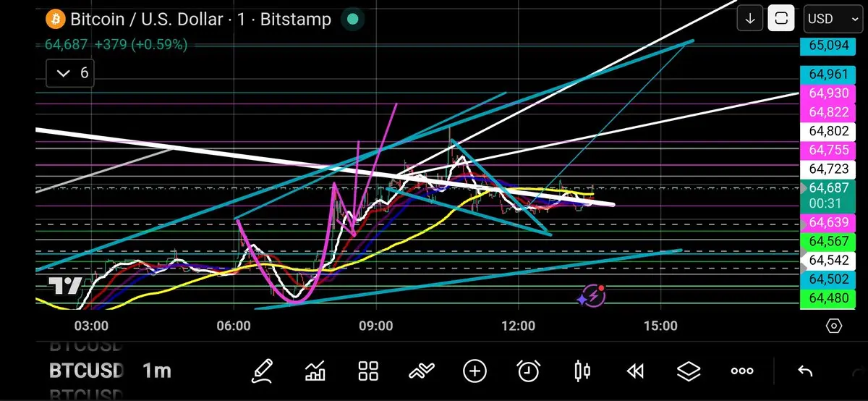This screenshot has height=401, width=868.
Task: Open the chart compare lines icon
Action: 422,371
